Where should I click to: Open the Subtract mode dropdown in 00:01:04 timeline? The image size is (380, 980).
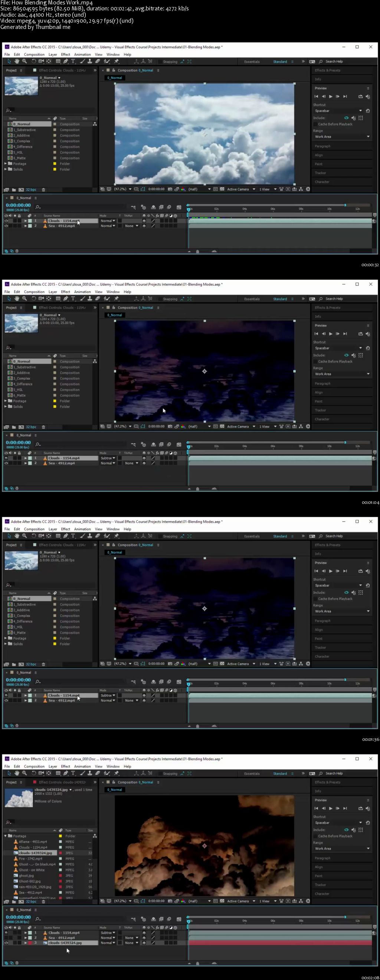108,458
